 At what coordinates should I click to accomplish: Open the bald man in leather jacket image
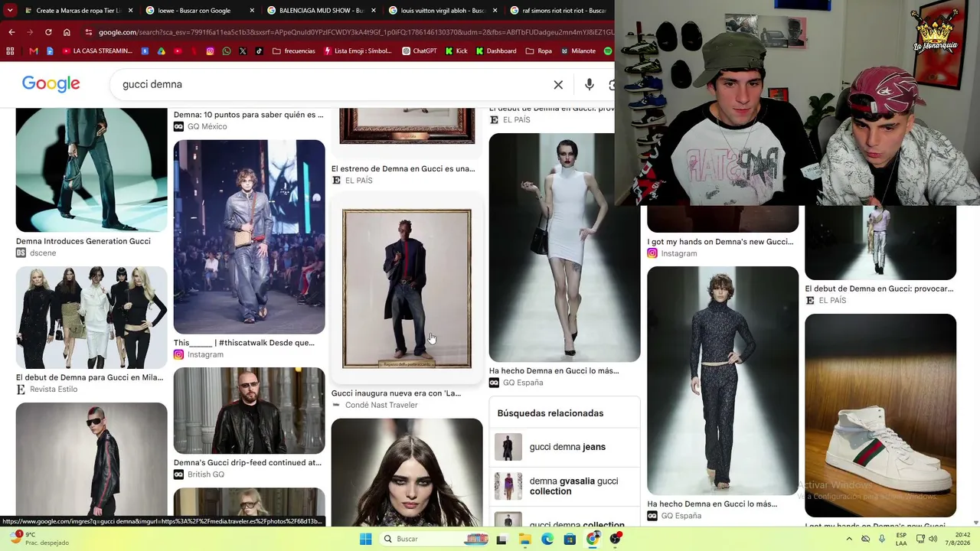point(249,410)
